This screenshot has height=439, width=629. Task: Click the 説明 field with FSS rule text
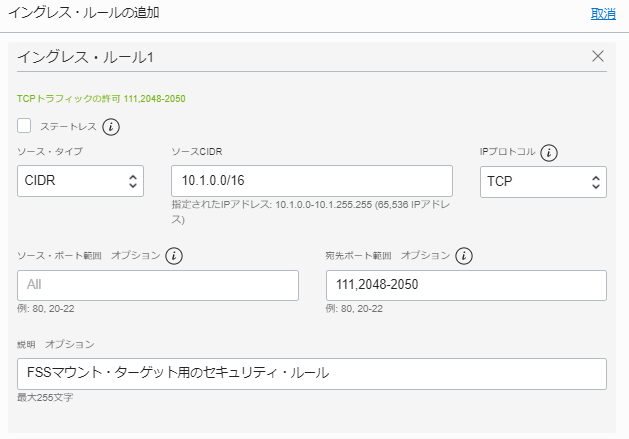pyautogui.click(x=312, y=374)
